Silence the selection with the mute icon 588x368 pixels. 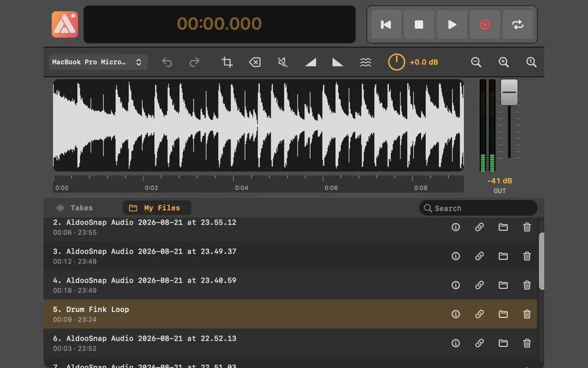click(x=282, y=62)
